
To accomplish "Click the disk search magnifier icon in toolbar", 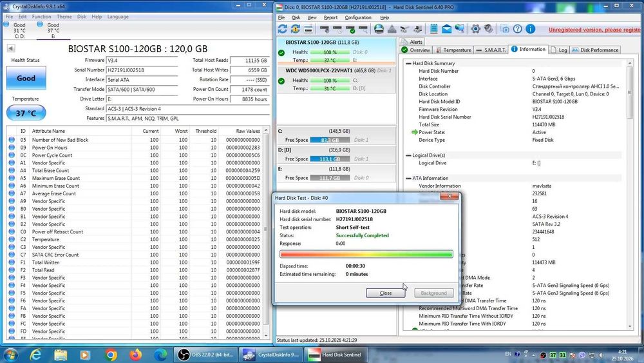I will click(363, 29).
